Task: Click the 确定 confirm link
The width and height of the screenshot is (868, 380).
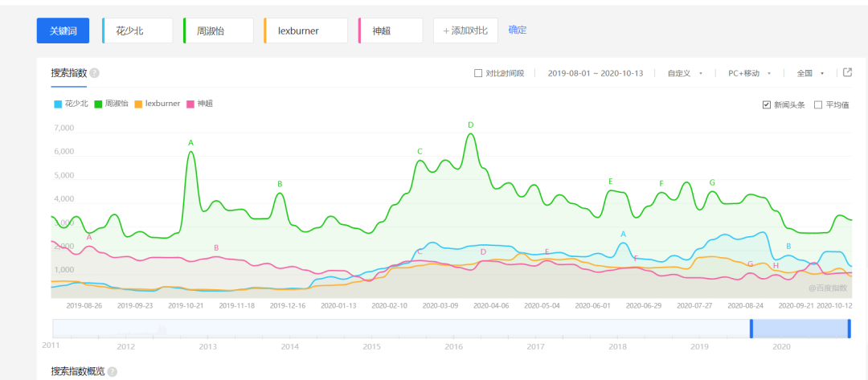Action: tap(518, 30)
